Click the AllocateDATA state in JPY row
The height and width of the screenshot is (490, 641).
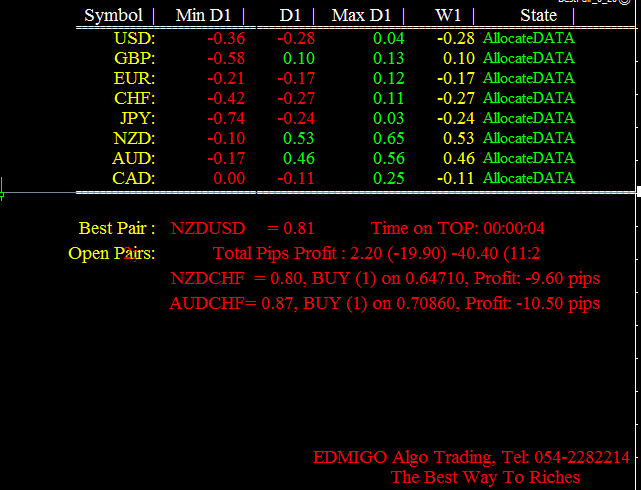pyautogui.click(x=529, y=118)
